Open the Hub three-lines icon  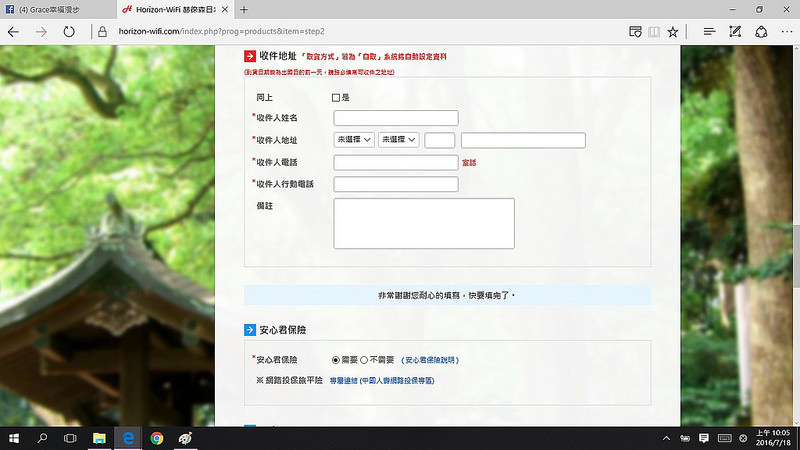(709, 32)
